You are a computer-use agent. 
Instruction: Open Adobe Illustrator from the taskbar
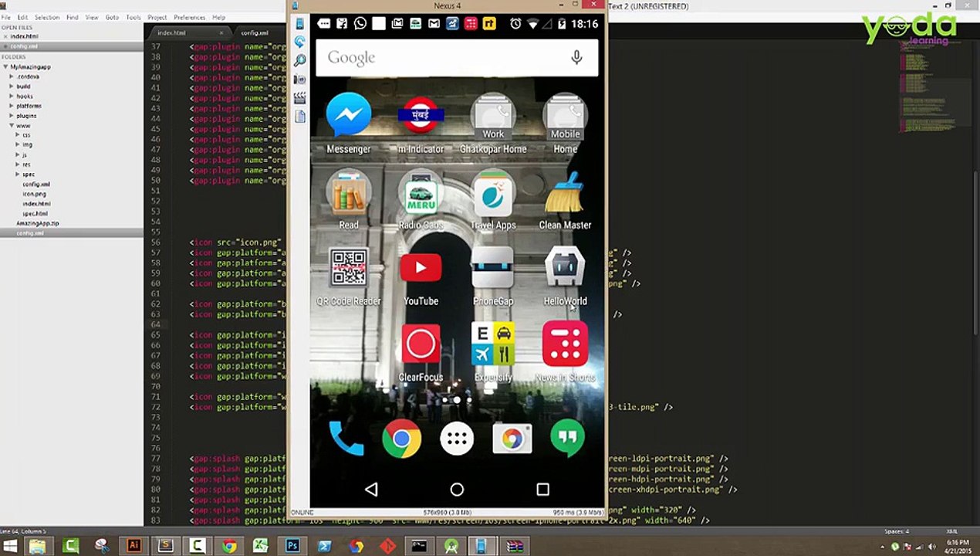[134, 547]
